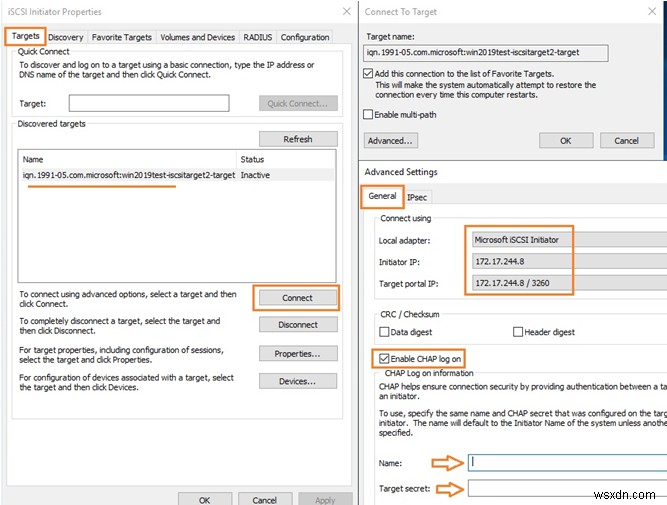This screenshot has height=505, width=667.
Task: Open the RADIUS tab
Action: [x=257, y=37]
